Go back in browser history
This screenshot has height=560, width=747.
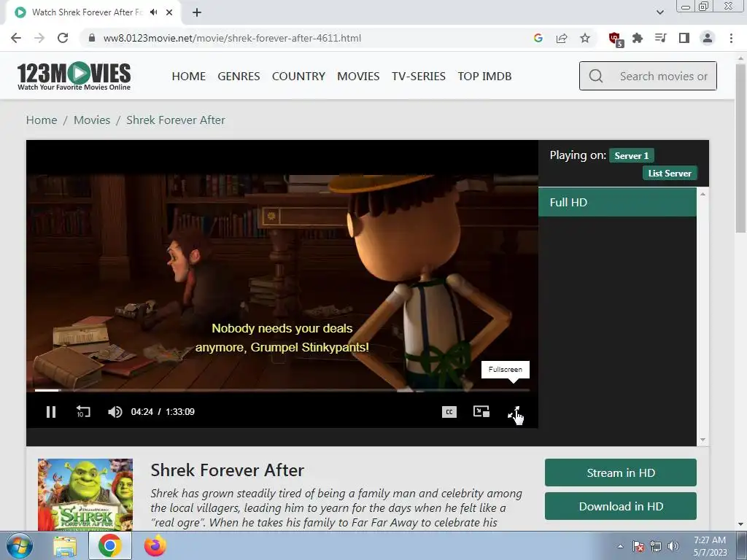pyautogui.click(x=16, y=38)
